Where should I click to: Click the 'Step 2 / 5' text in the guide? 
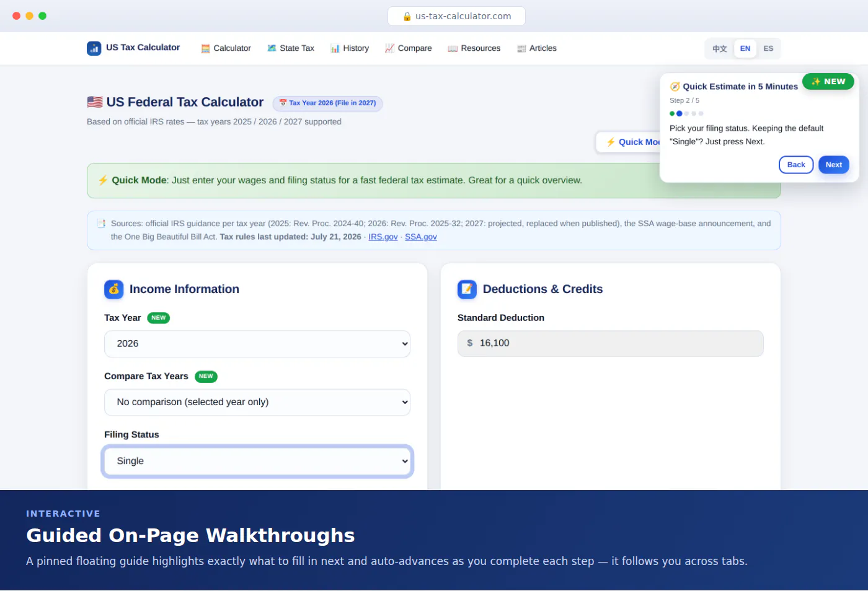click(684, 100)
